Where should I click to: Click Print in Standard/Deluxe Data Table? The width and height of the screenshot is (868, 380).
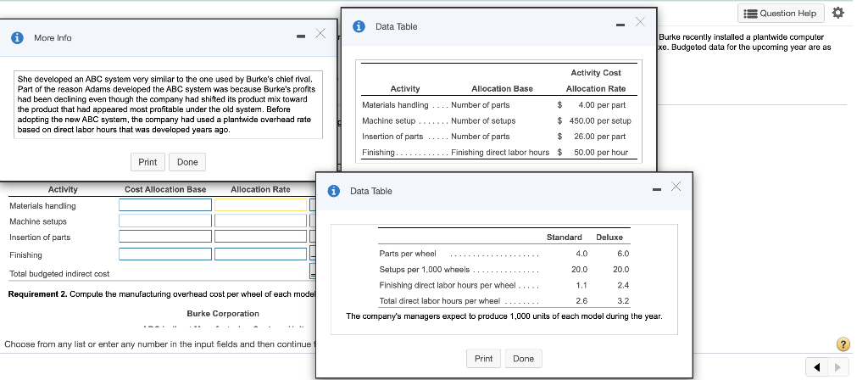click(483, 359)
